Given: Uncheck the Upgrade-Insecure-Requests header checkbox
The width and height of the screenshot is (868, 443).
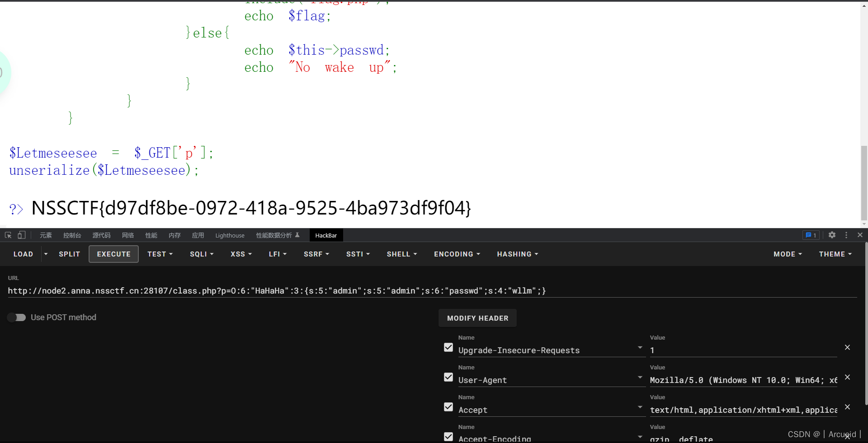Looking at the screenshot, I should [448, 347].
